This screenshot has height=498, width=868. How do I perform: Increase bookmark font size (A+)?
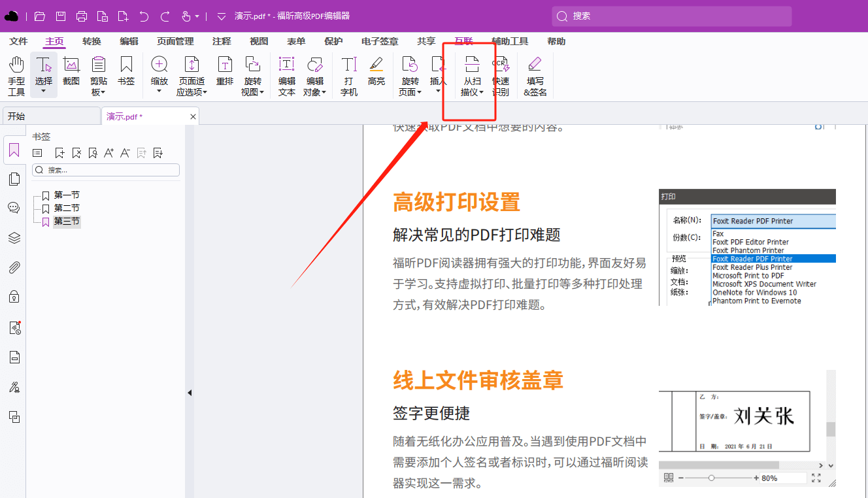[108, 153]
